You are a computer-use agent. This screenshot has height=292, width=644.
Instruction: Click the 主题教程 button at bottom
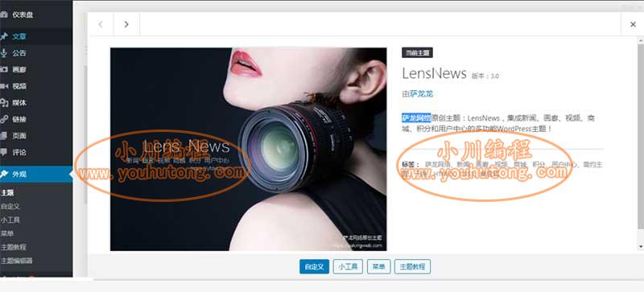click(x=412, y=266)
